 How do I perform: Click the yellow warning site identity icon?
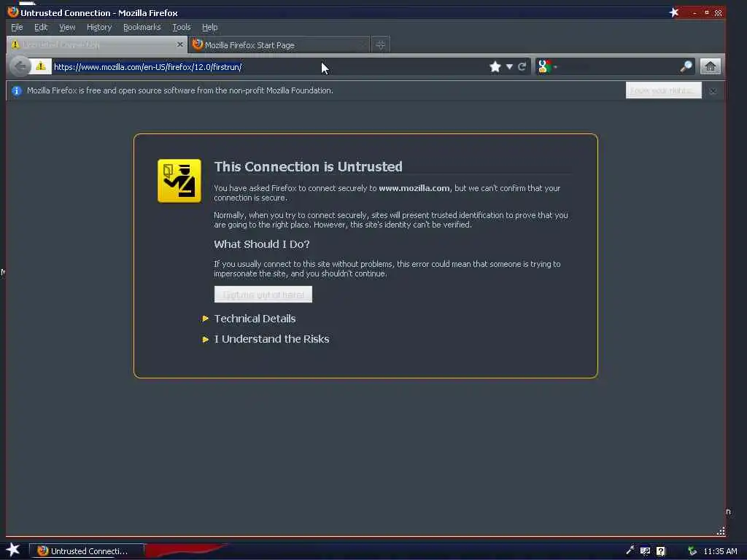pos(41,66)
